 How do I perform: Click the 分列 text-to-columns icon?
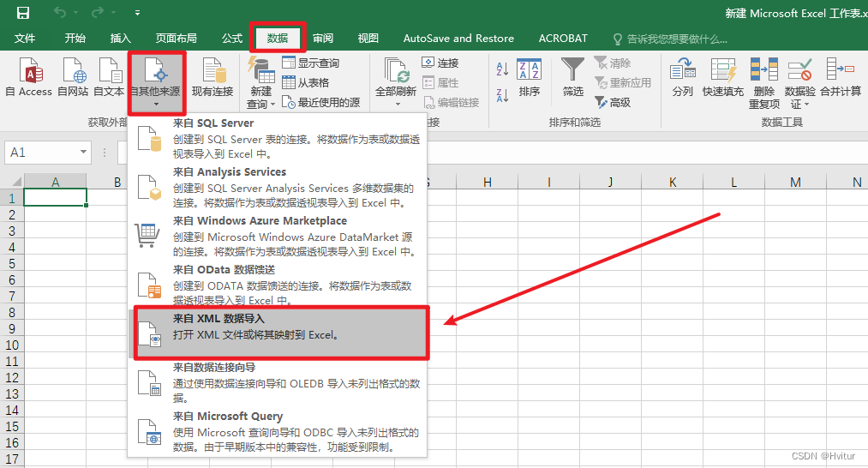click(683, 77)
